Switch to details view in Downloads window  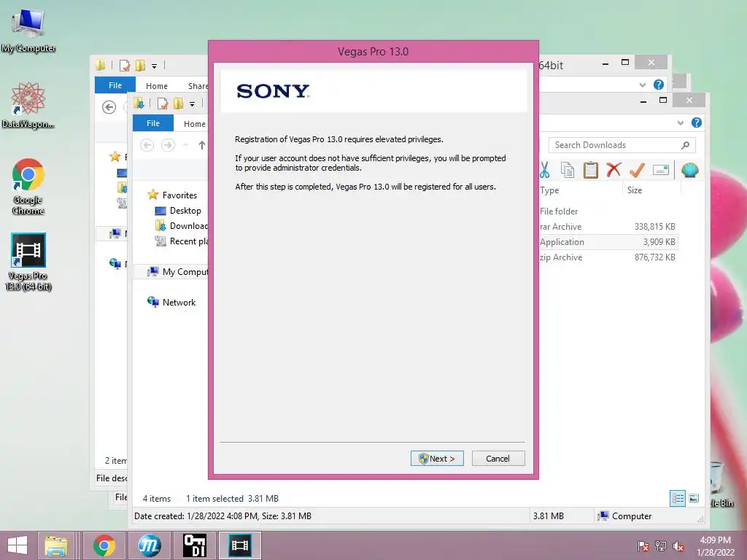(678, 499)
